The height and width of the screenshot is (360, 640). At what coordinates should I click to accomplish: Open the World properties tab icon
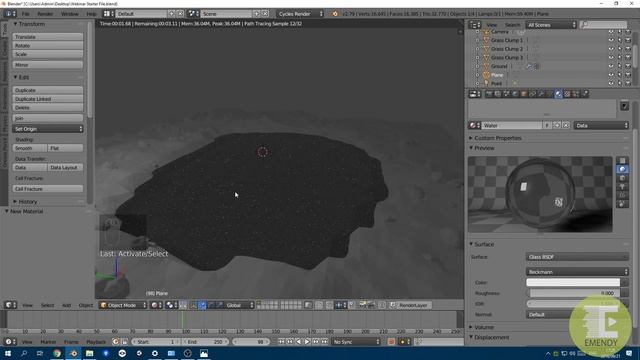515,94
